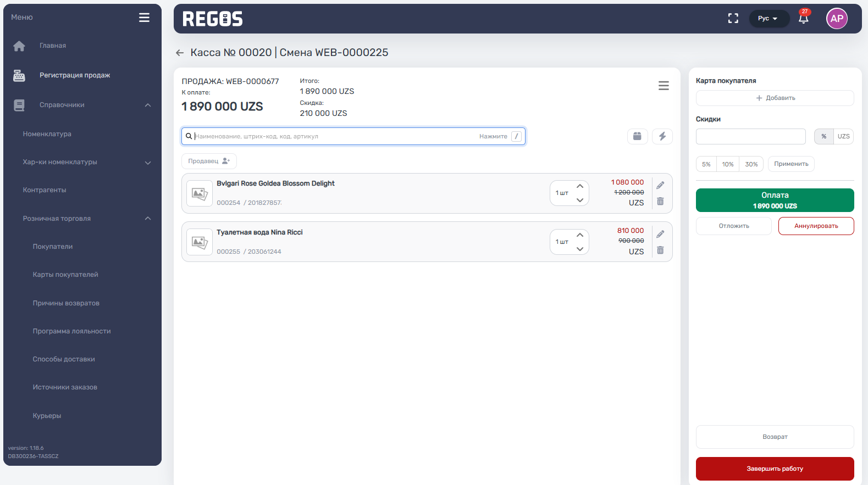868x485 pixels.
Task: Open the sale options hamburger menu
Action: point(664,86)
